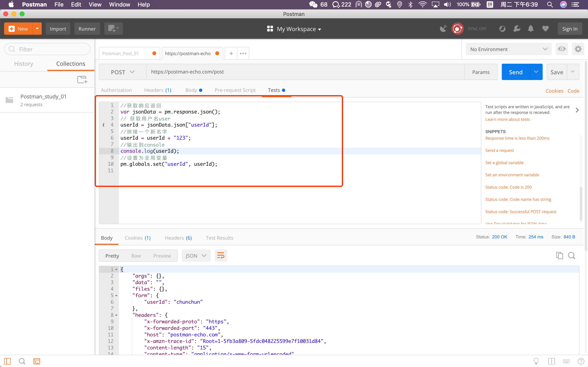The image size is (588, 367).
Task: Click the New window icon button
Action: pyautogui.click(x=113, y=29)
